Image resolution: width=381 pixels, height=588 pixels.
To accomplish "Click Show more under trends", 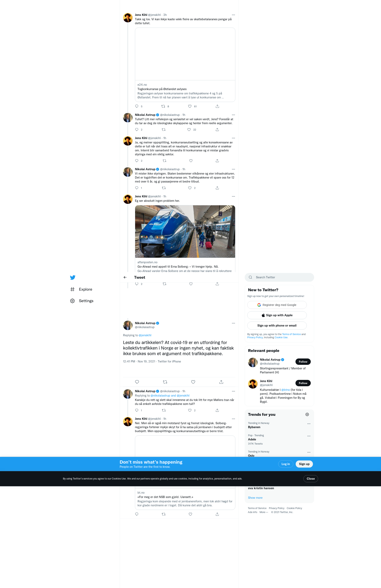I will tap(255, 498).
